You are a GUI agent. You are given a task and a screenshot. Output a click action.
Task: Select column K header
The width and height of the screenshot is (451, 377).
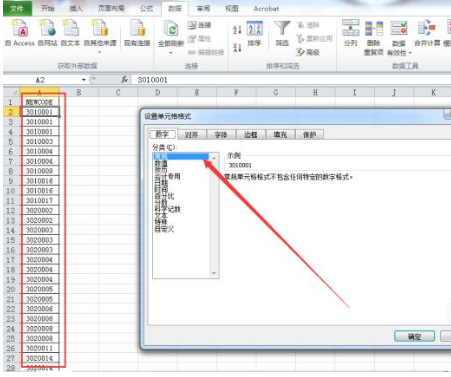(x=433, y=92)
